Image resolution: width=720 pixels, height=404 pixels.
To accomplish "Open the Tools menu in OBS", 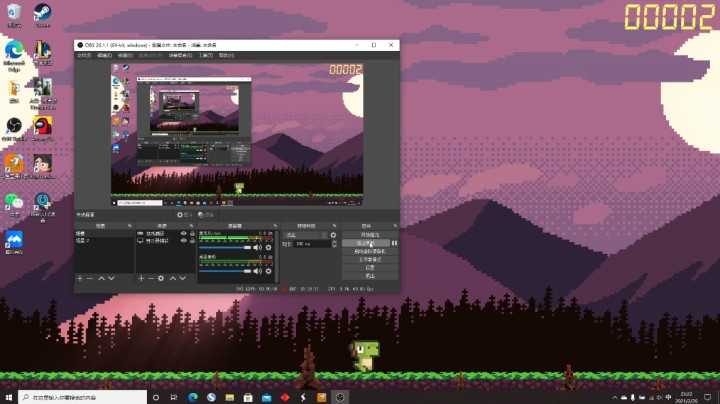I will (x=206, y=55).
